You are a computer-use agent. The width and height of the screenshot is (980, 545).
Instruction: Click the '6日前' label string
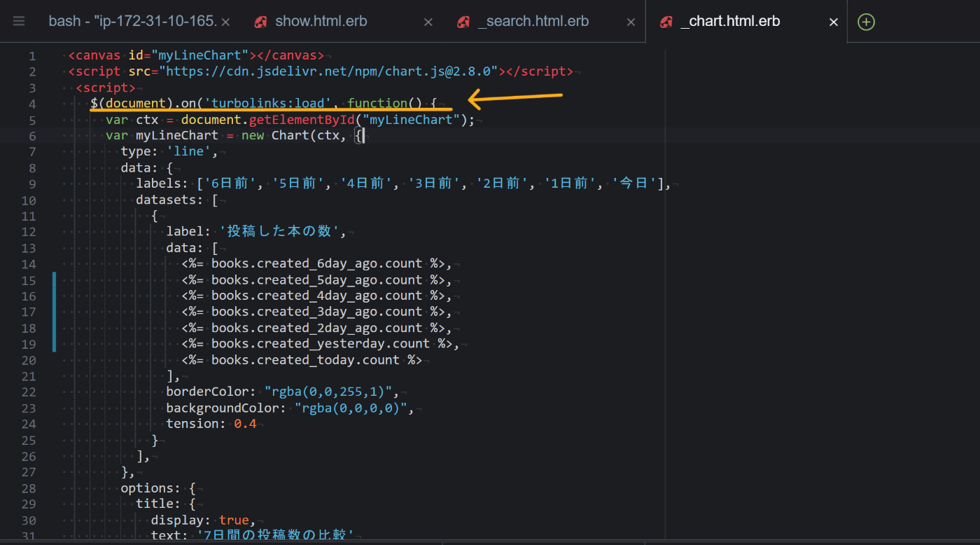230,184
